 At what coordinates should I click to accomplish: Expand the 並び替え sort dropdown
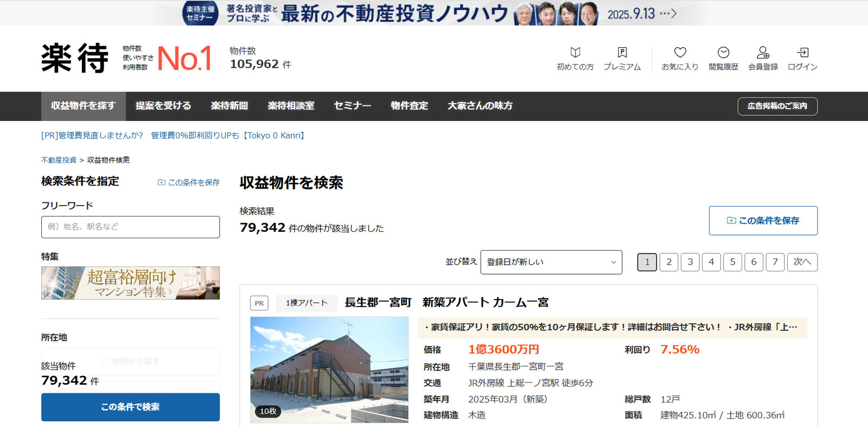pyautogui.click(x=551, y=262)
